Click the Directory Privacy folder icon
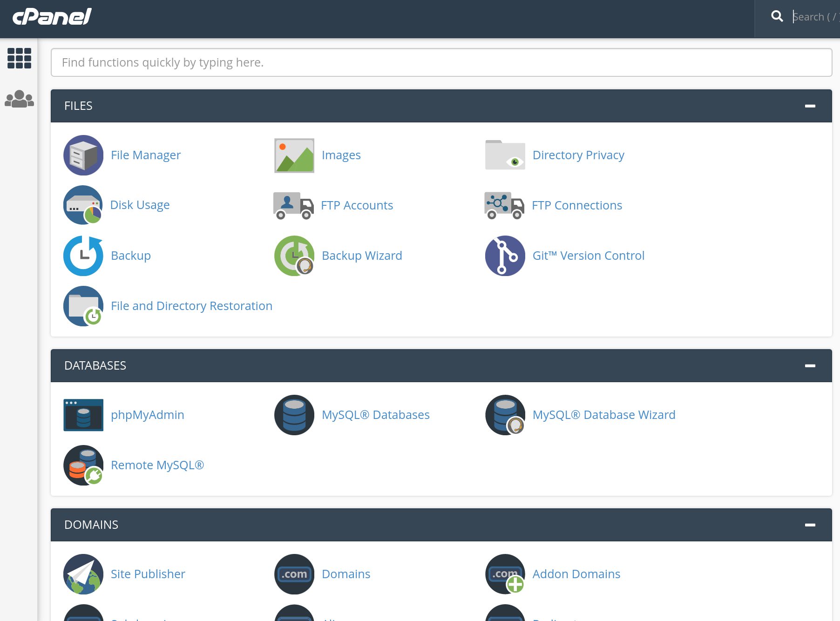The width and height of the screenshot is (840, 621). [505, 155]
